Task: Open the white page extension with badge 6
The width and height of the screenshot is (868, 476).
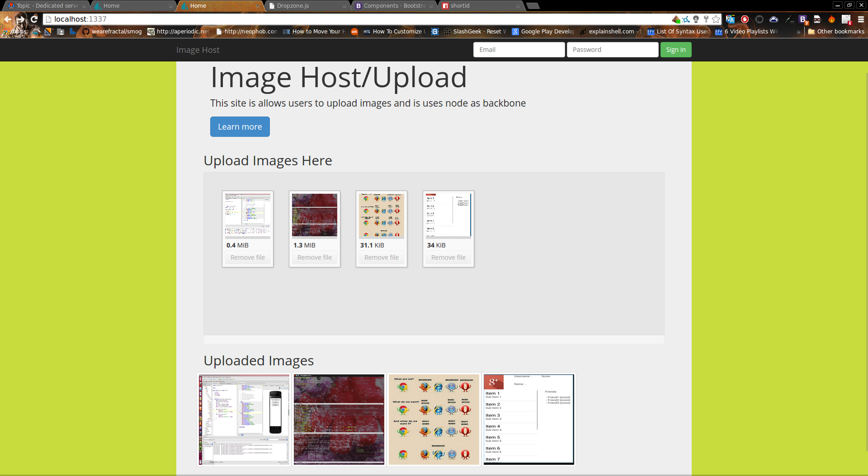Action: click(846, 19)
